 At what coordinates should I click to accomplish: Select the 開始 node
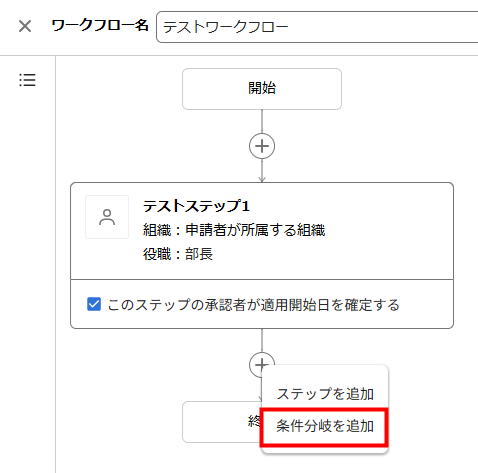click(x=262, y=89)
